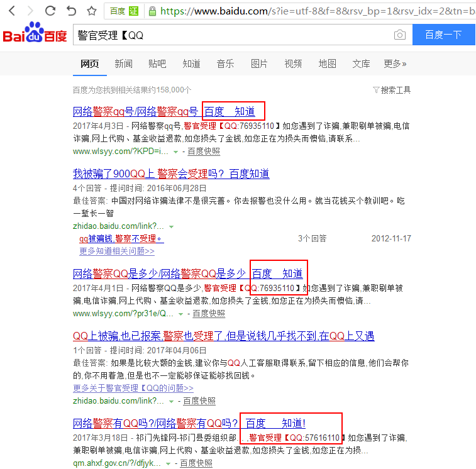
Task: Expand dropdown beside www.wlsyy.com/?KPD=i...
Action: coord(175,152)
